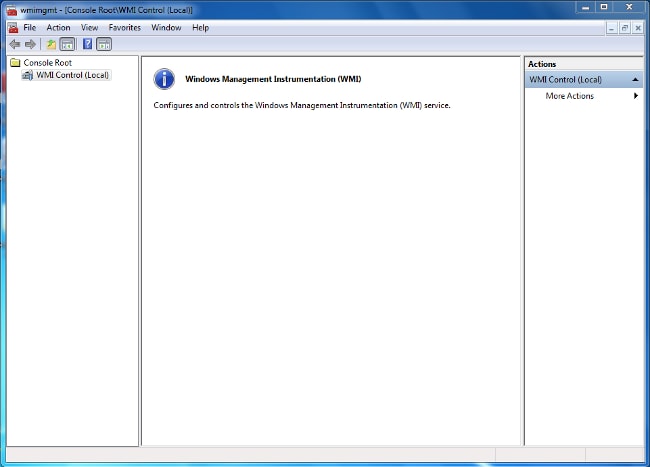
Task: Maximize the wmimgmt main window
Action: point(604,7)
